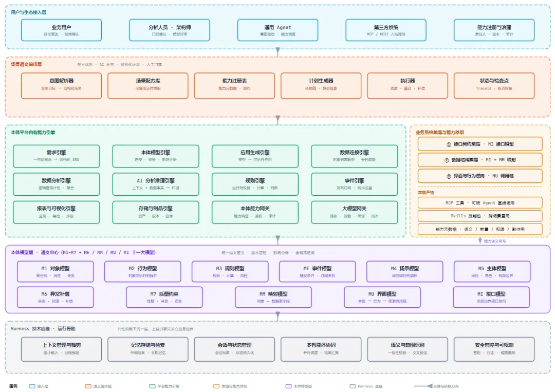Select the 多智能体协同 box

click(x=321, y=349)
